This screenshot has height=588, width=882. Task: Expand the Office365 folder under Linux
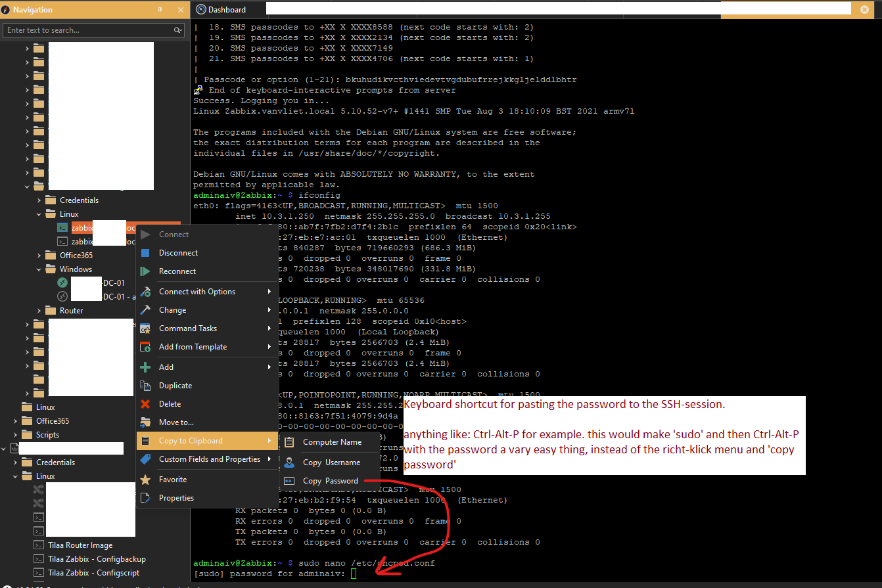(39, 256)
